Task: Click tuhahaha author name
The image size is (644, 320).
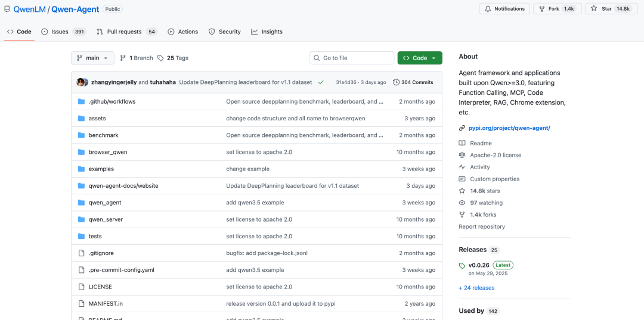Action: coord(163,82)
